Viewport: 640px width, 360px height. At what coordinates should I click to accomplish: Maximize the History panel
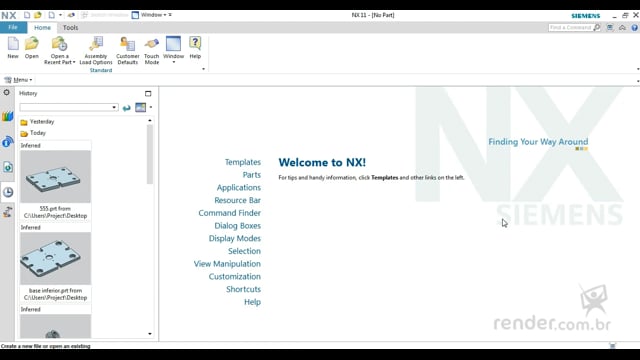148,93
